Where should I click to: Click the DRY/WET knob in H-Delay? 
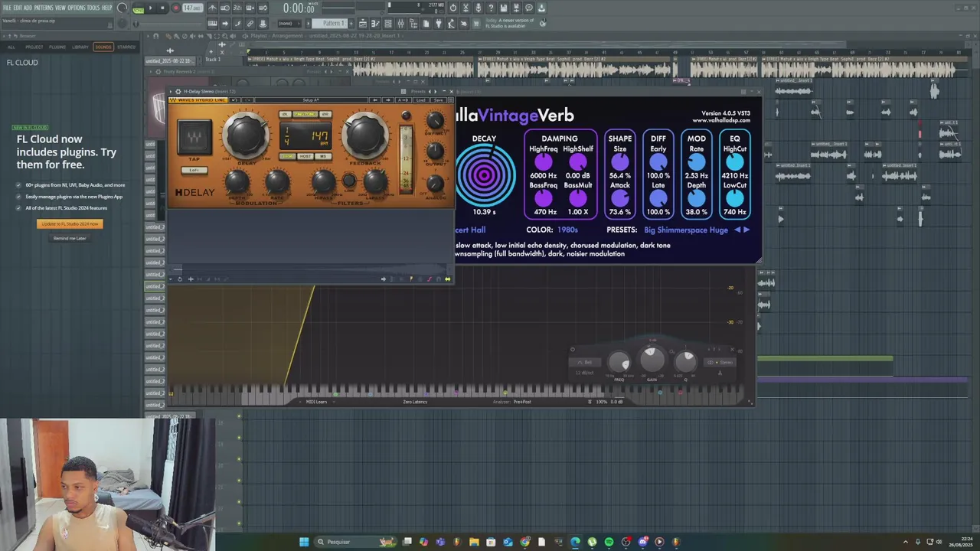pos(435,120)
